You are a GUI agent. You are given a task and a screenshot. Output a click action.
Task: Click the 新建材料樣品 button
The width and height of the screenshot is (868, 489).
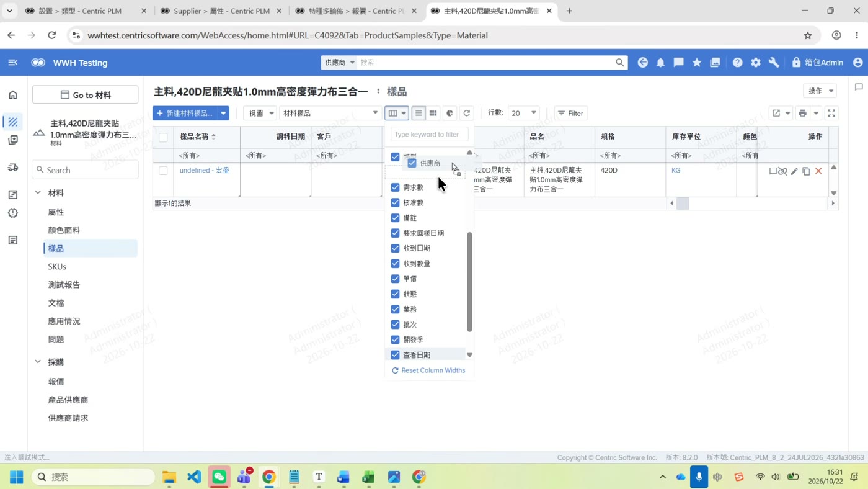184,114
